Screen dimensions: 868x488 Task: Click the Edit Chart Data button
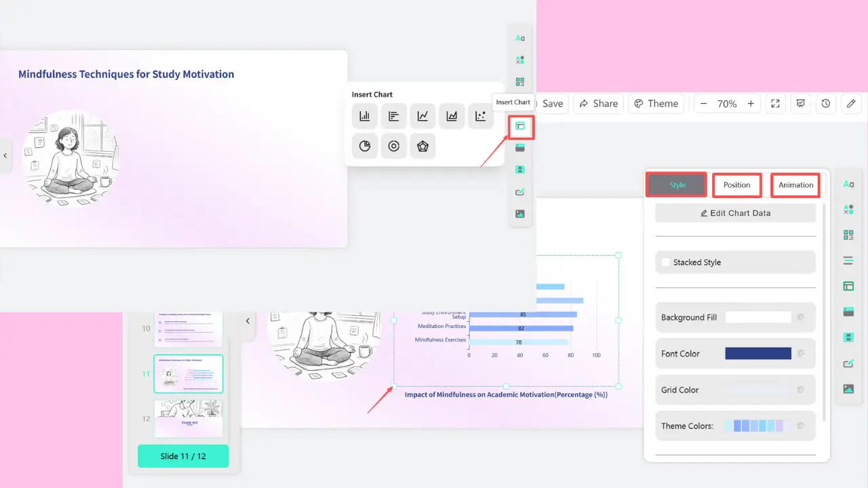[735, 213]
